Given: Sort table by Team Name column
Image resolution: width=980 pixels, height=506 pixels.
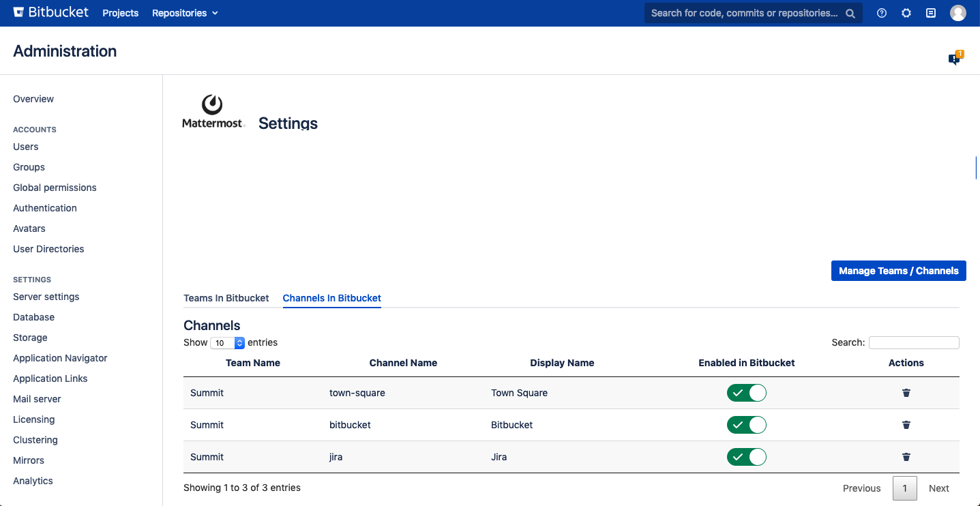Looking at the screenshot, I should [253, 363].
